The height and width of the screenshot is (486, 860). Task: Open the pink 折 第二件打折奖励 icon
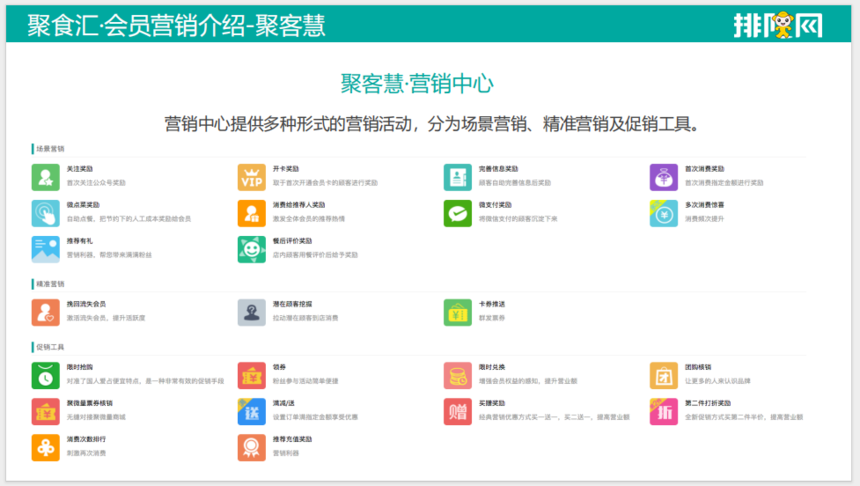coord(664,412)
